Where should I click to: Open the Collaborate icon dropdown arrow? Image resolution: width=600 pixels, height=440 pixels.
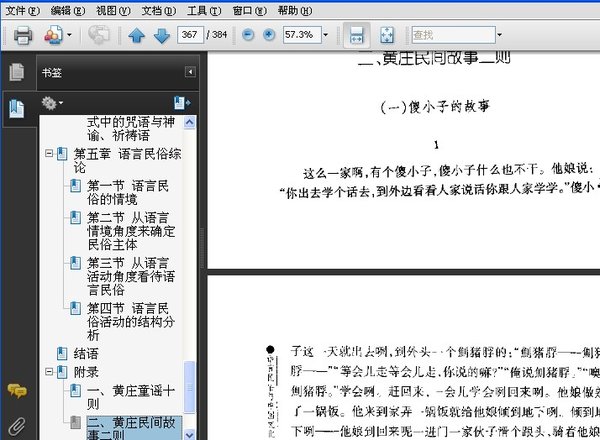(69, 35)
